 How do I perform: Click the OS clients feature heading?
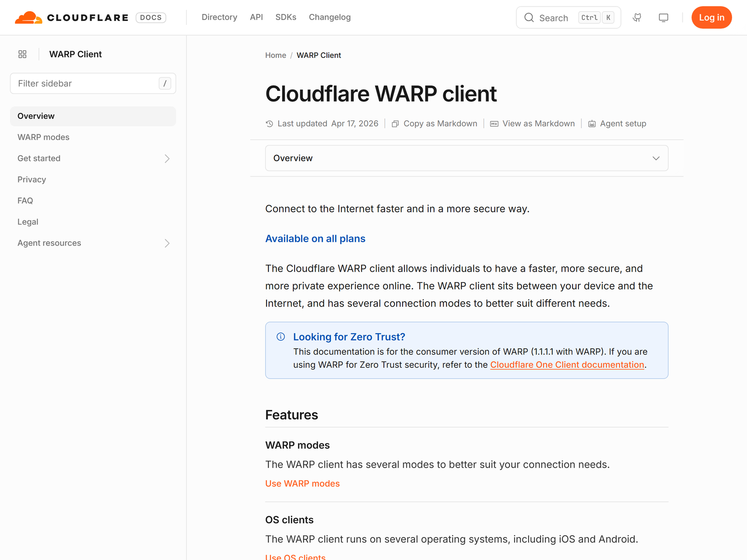click(289, 520)
